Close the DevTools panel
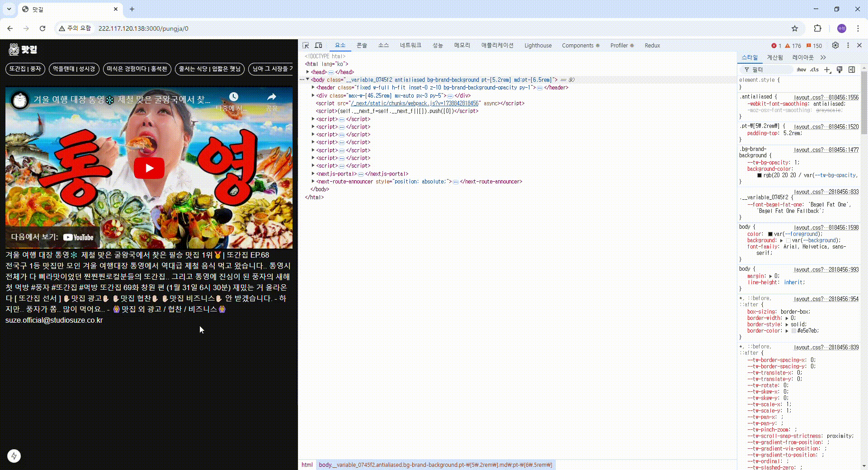The height and width of the screenshot is (470, 868). pyautogui.click(x=859, y=45)
